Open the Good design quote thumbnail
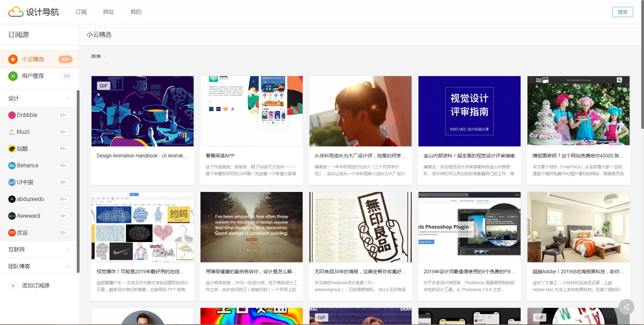644x325 pixels. 252,227
